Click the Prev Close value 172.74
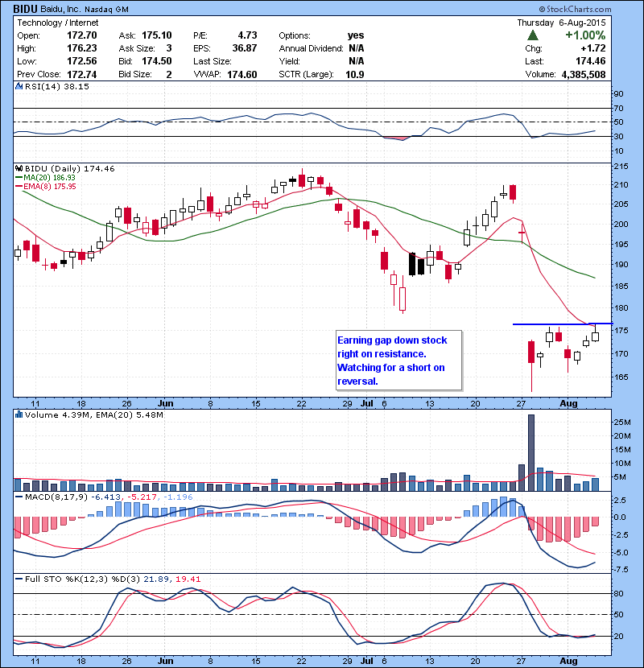Image resolution: width=644 pixels, height=668 pixels. pyautogui.click(x=82, y=74)
